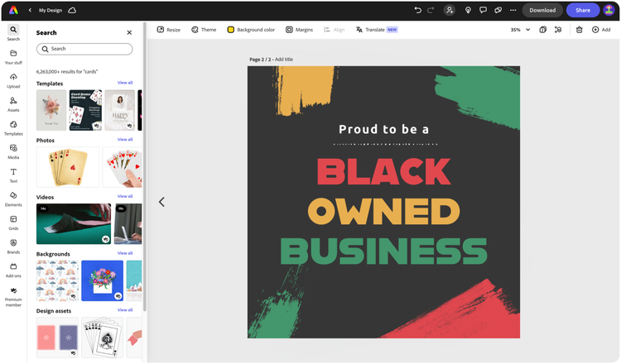The width and height of the screenshot is (621, 364).
Task: Select the BLACK red text on canvas
Action: (383, 172)
